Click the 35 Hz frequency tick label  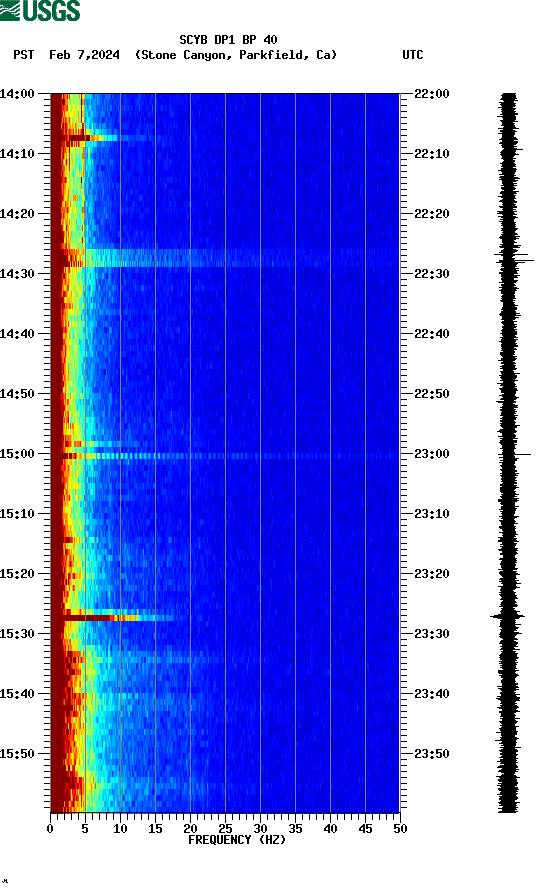[295, 829]
